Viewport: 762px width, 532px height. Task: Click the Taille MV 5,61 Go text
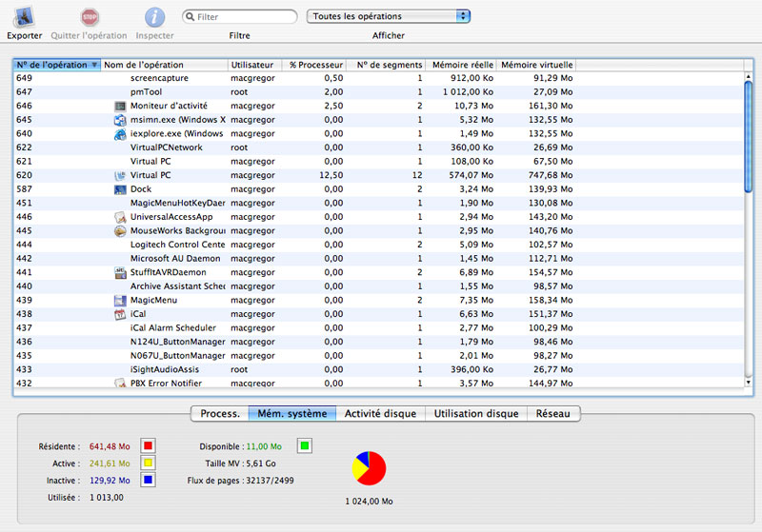(x=241, y=463)
